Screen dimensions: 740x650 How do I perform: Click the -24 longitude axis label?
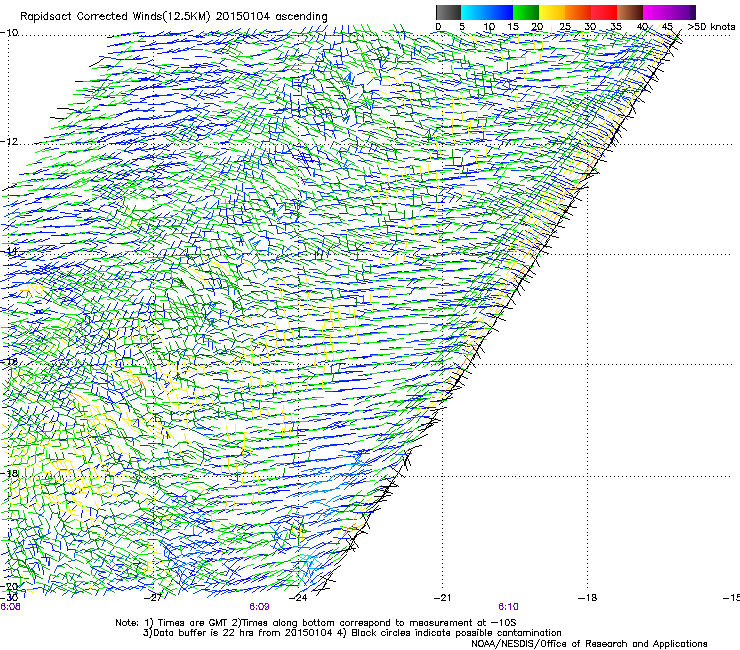coord(298,598)
